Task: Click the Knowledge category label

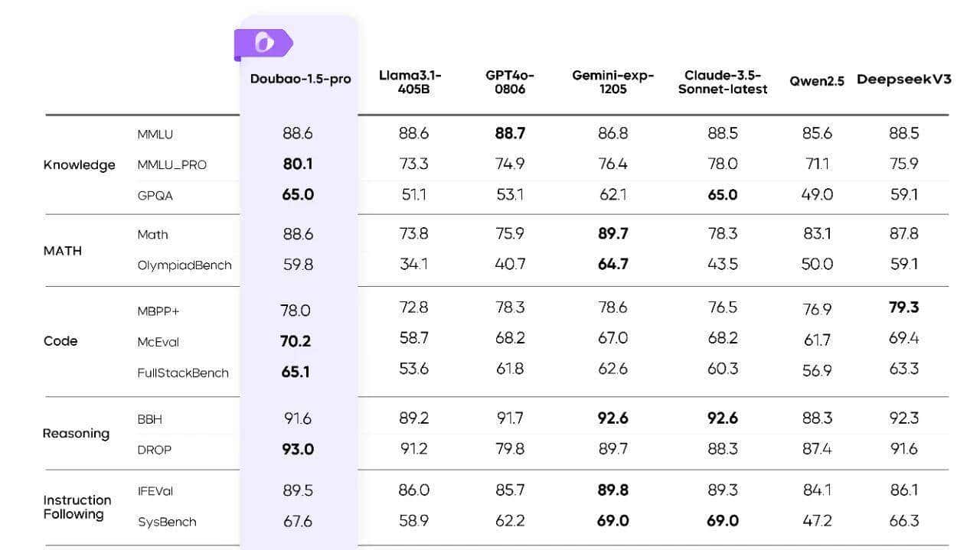Action: click(x=80, y=165)
